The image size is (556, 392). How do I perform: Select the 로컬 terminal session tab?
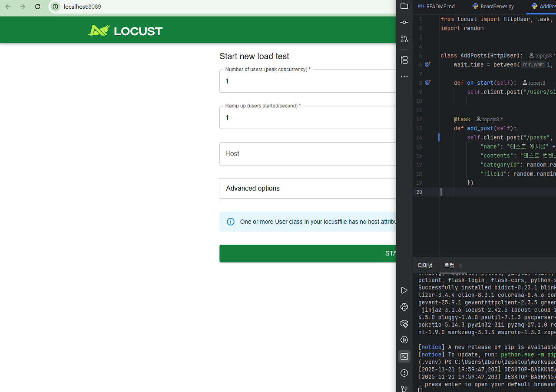tap(449, 265)
